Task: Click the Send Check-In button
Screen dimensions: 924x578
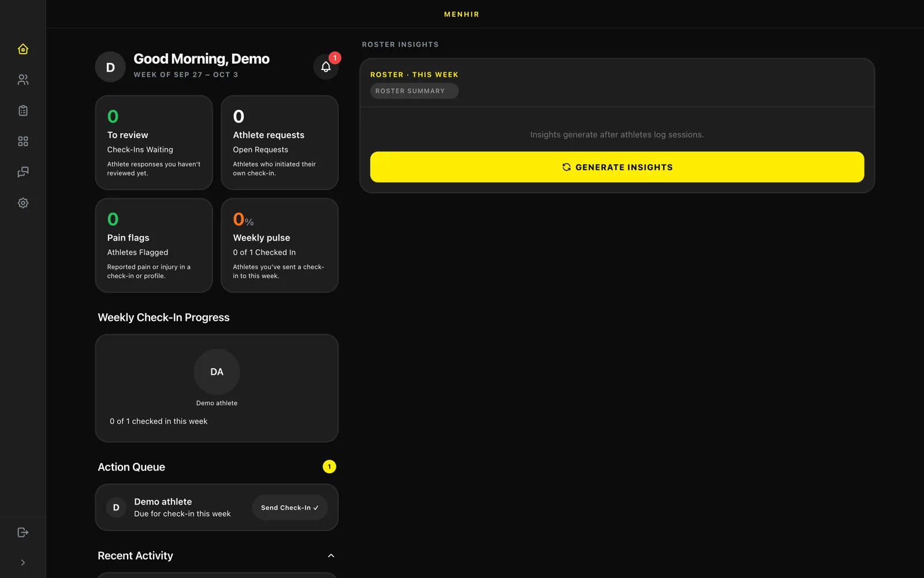Action: (x=290, y=507)
